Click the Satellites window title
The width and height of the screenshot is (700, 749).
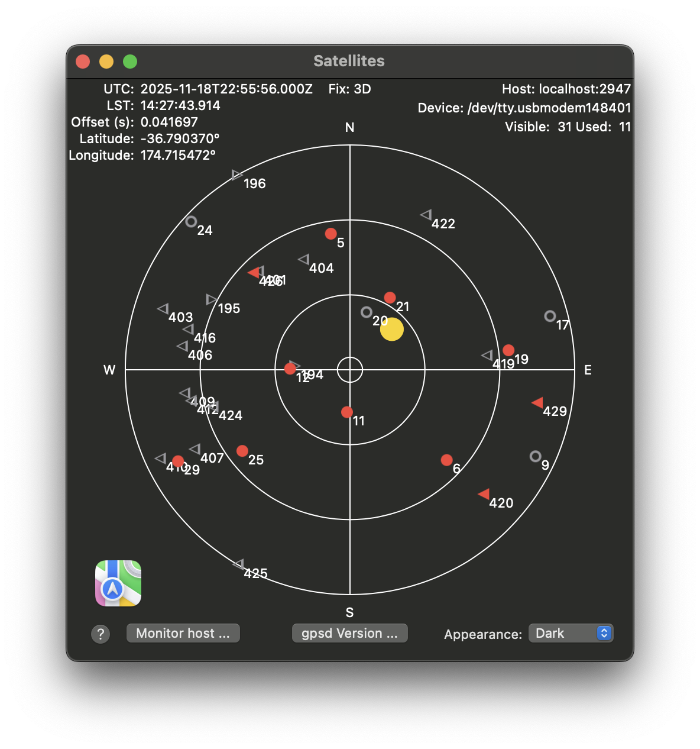pos(349,61)
